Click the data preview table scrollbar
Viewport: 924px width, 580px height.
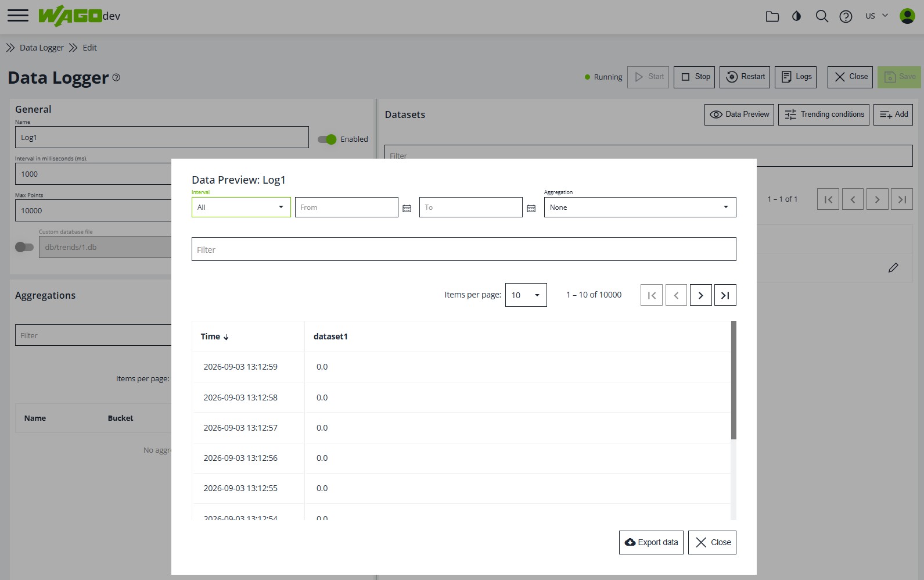[734, 380]
